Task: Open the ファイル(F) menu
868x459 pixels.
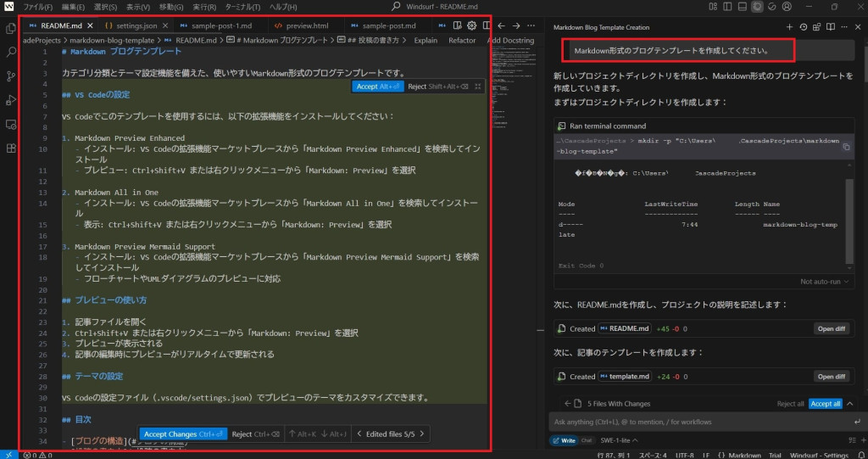Action: coord(37,7)
